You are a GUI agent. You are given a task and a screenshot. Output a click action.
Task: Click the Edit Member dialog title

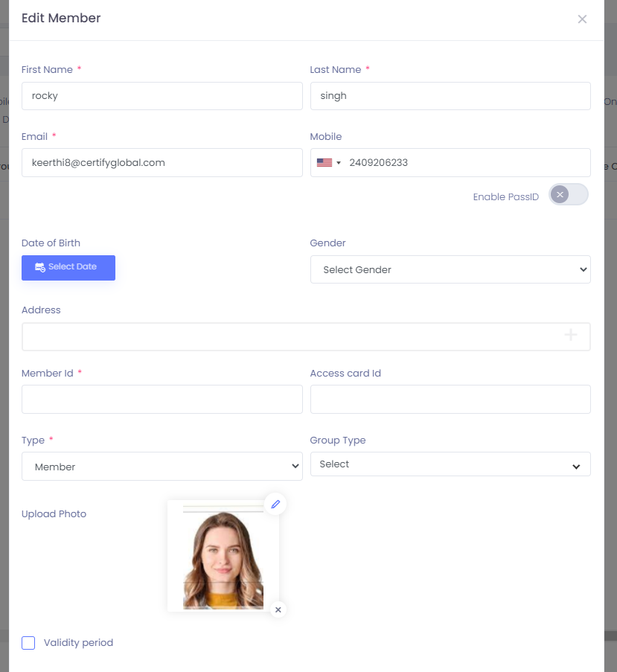[61, 18]
